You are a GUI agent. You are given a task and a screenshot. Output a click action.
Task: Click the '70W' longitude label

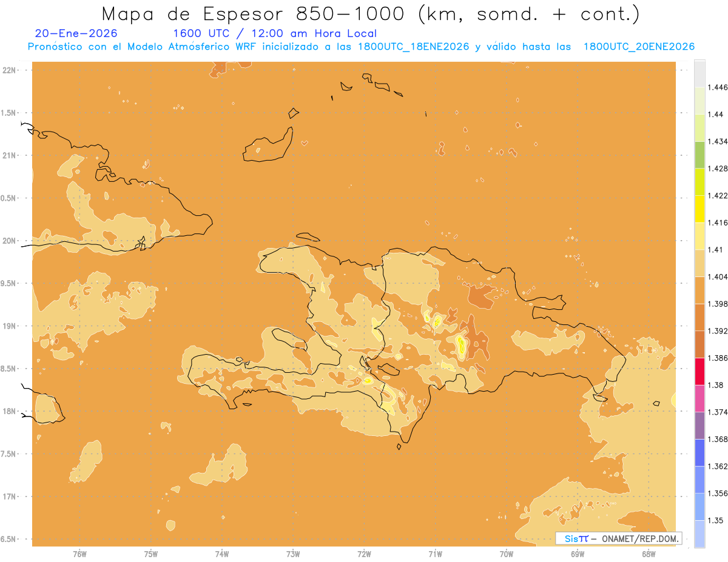(x=507, y=554)
